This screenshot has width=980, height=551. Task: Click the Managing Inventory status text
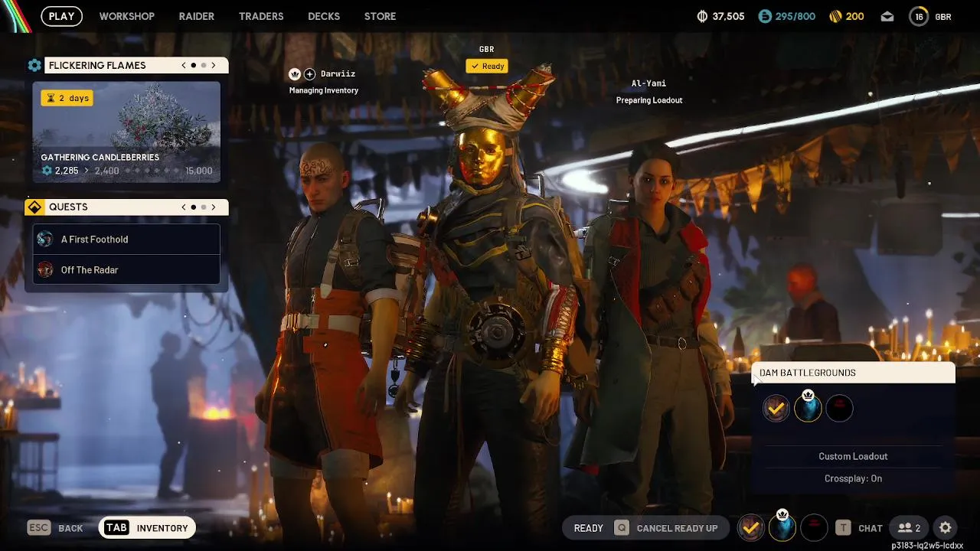[323, 90]
